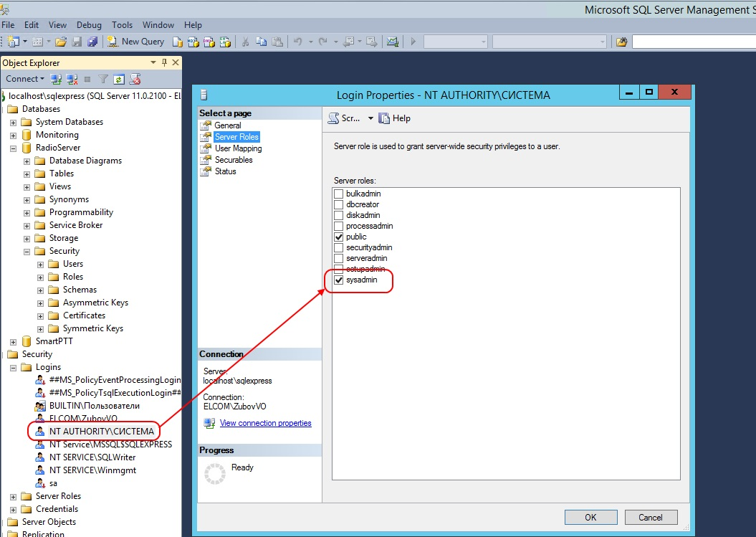Check the securityadmin server role
The height and width of the screenshot is (537, 756).
click(338, 247)
